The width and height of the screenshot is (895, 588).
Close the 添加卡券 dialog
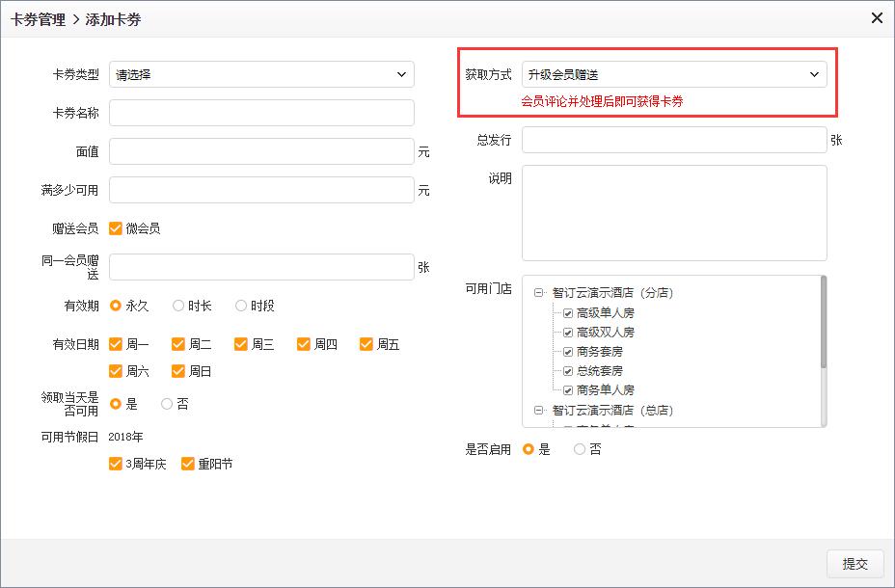(x=877, y=18)
